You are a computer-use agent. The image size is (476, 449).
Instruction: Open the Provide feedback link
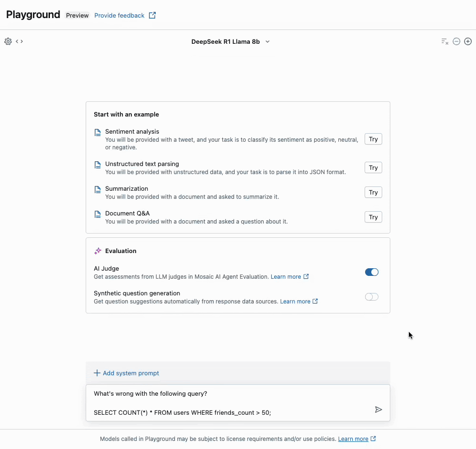[119, 15]
